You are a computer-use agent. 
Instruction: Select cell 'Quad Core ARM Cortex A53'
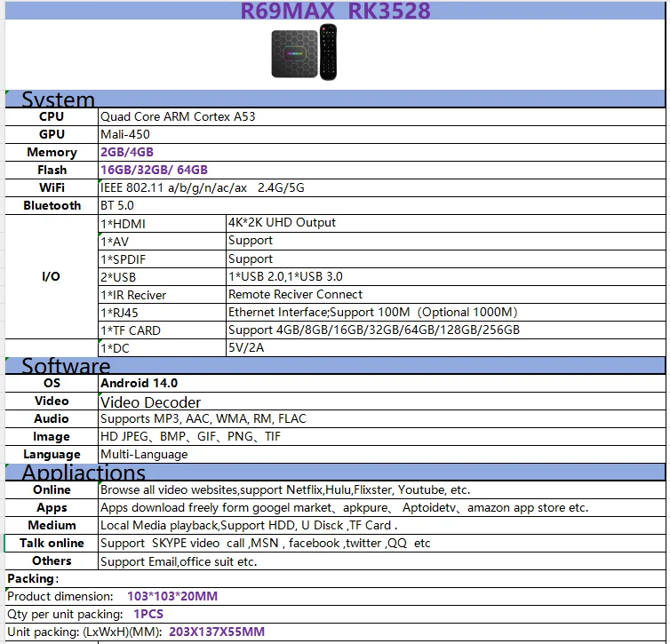tap(382, 116)
